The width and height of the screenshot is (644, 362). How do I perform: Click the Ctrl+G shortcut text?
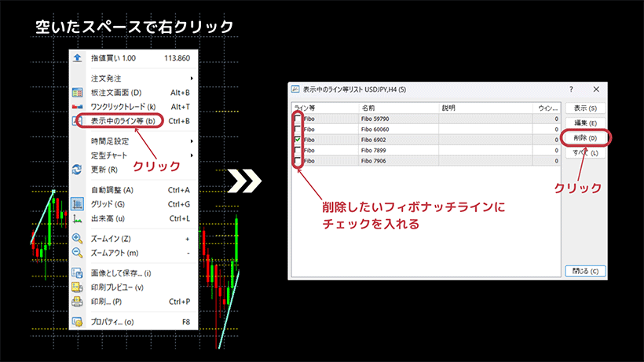point(179,204)
